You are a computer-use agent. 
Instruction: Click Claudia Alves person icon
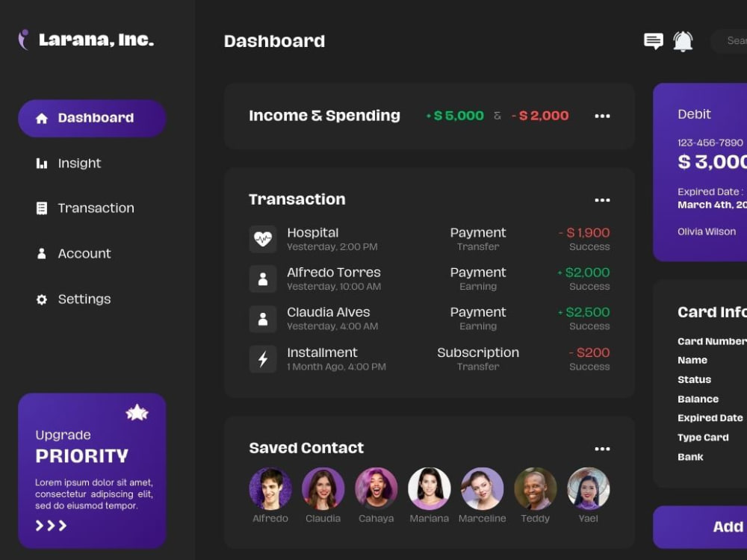262,319
